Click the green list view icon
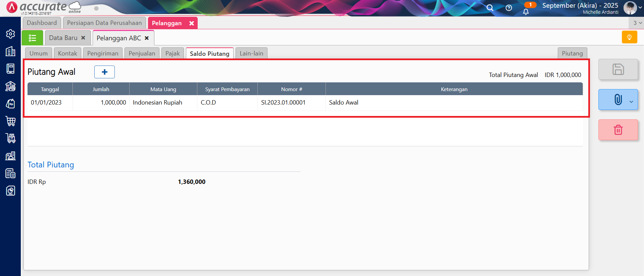The image size is (644, 276). pyautogui.click(x=32, y=38)
